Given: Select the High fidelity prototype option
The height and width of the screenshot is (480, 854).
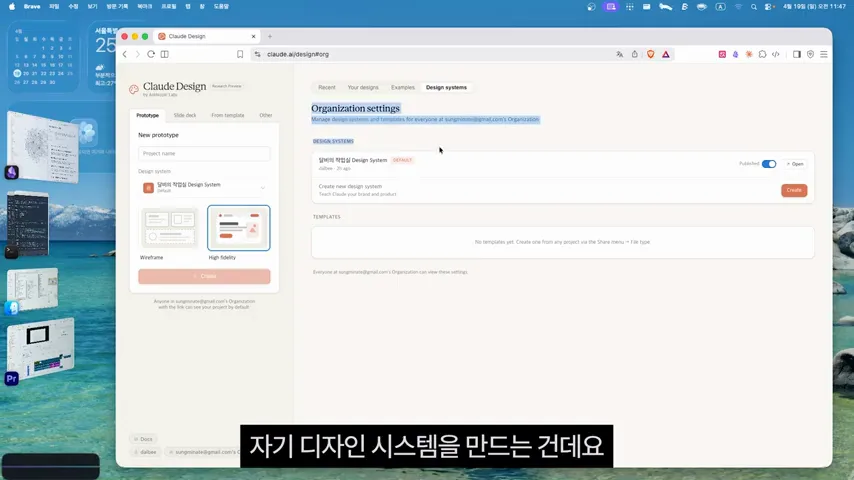Looking at the screenshot, I should (239, 228).
